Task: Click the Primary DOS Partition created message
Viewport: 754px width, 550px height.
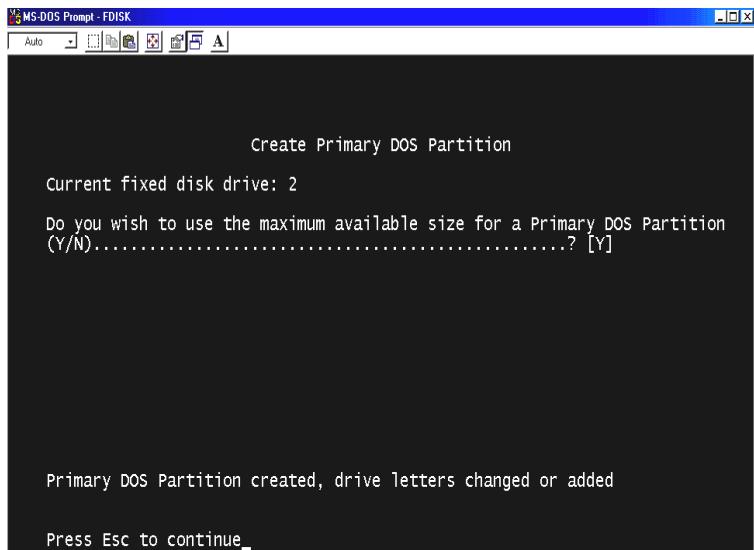Action: (330, 481)
